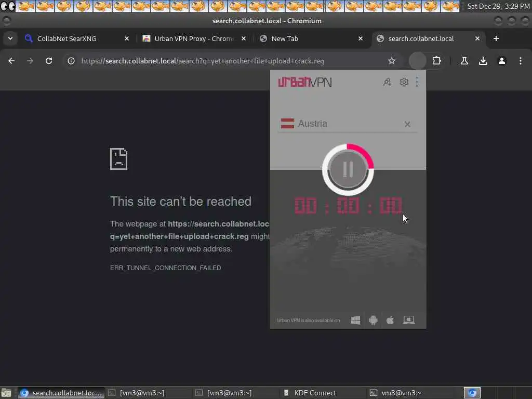
Task: Focus the address bar URL
Action: coord(203,61)
